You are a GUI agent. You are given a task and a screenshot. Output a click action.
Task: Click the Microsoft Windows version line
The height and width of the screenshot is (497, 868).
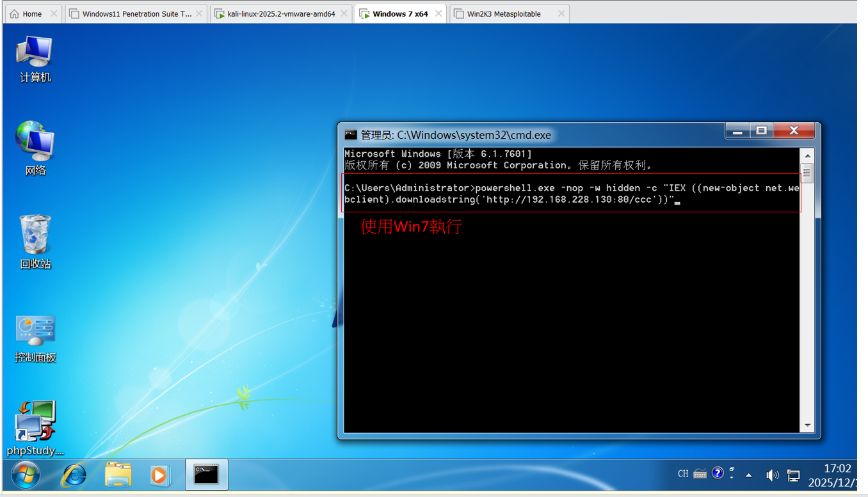[x=438, y=154]
